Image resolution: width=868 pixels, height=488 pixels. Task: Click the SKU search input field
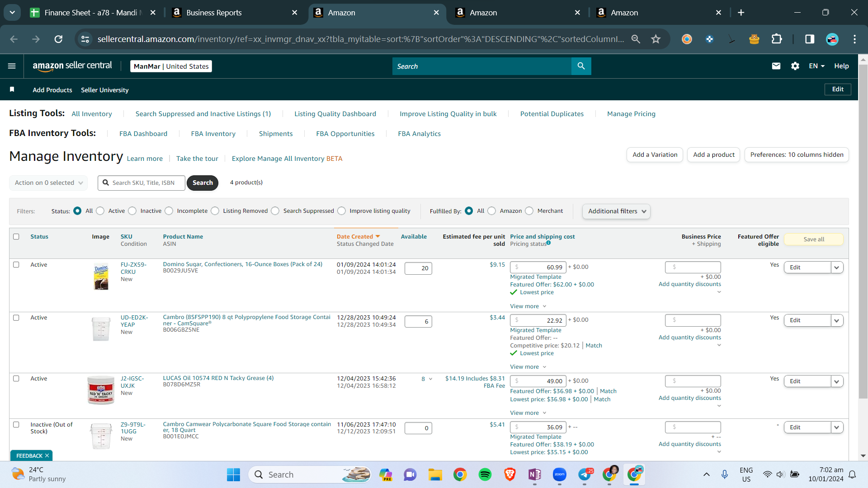[142, 183]
